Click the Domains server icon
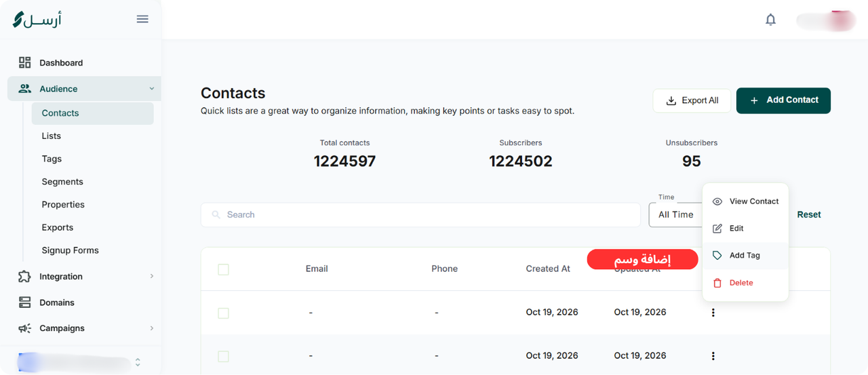The height and width of the screenshot is (375, 868). pos(25,302)
